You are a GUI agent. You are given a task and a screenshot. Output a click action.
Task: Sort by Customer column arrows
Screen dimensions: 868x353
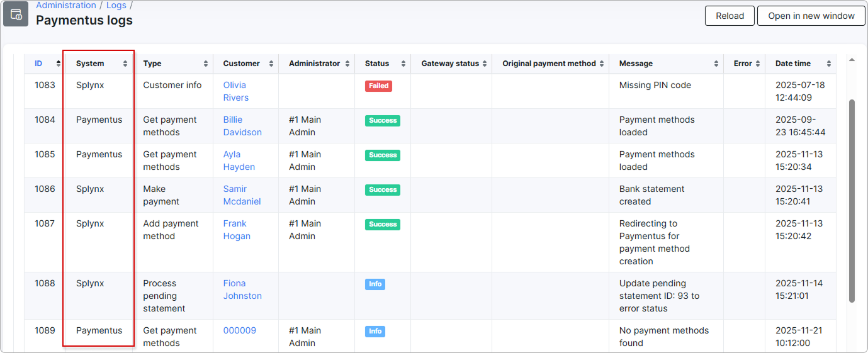(x=271, y=64)
